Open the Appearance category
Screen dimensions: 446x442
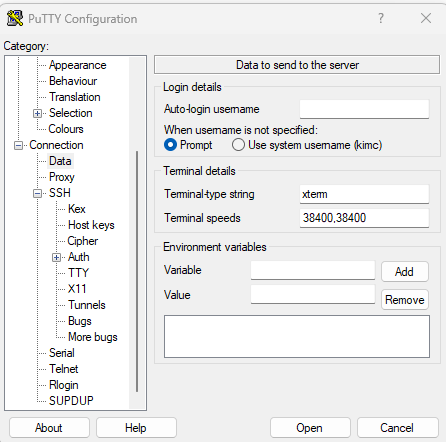pyautogui.click(x=77, y=65)
